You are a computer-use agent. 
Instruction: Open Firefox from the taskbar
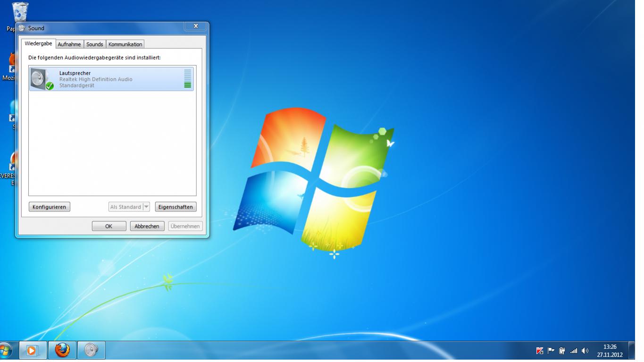(62, 350)
